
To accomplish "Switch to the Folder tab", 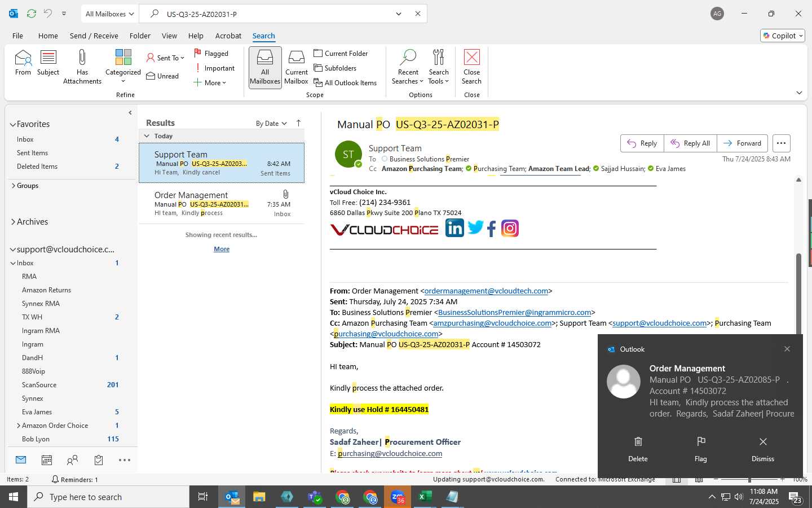I will point(140,36).
